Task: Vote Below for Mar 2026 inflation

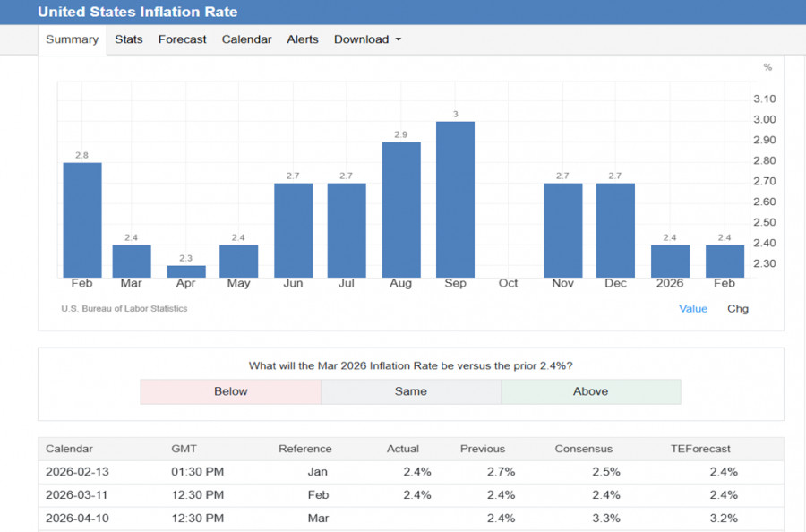Action: 230,391
